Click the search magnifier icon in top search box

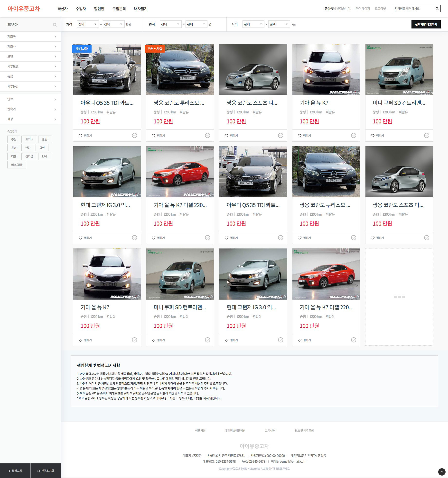click(437, 9)
